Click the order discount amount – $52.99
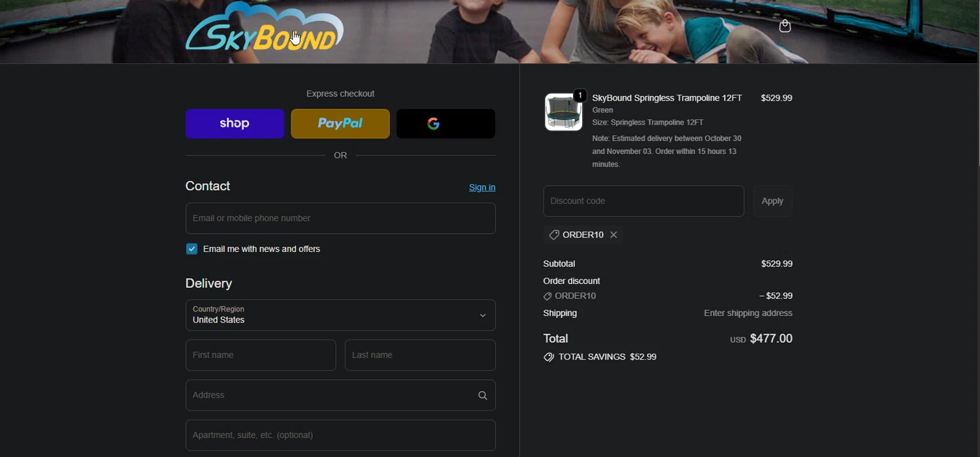The width and height of the screenshot is (980, 457). pyautogui.click(x=776, y=296)
